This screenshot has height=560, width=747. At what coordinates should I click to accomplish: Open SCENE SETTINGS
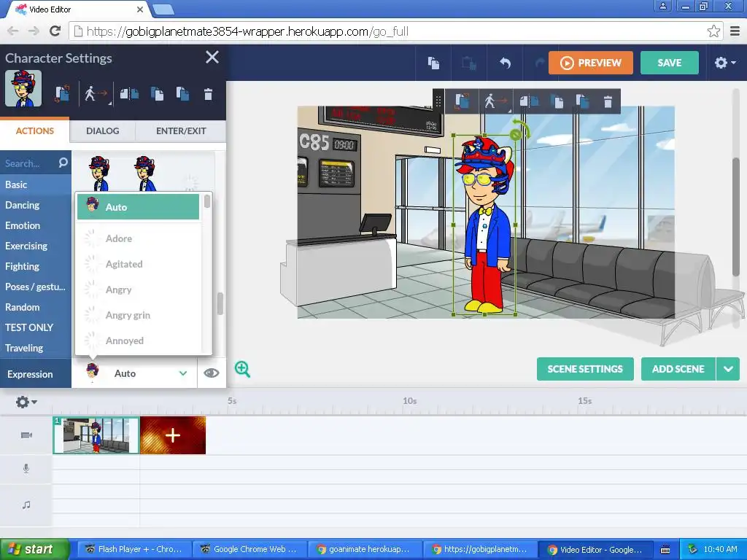pos(585,369)
